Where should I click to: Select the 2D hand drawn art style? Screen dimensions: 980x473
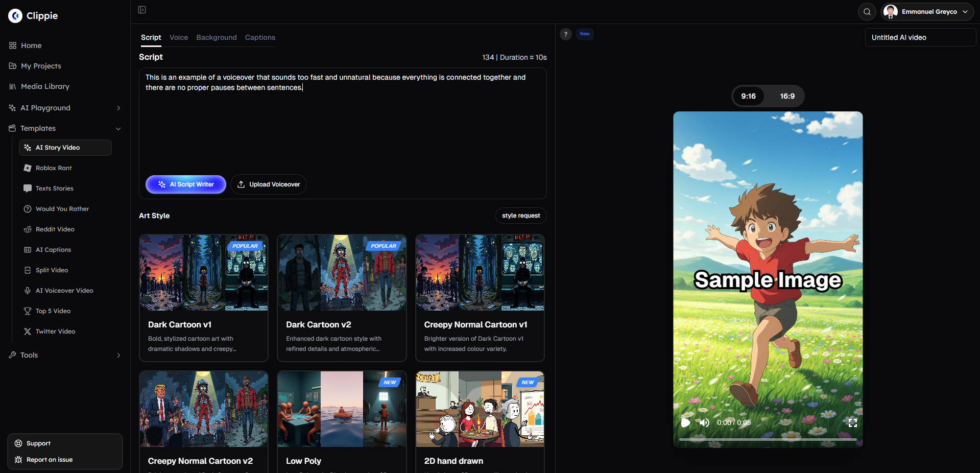tap(480, 422)
